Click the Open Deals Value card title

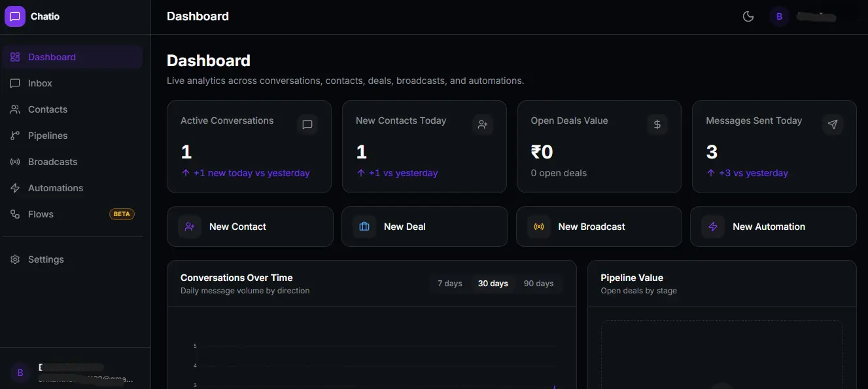tap(569, 120)
